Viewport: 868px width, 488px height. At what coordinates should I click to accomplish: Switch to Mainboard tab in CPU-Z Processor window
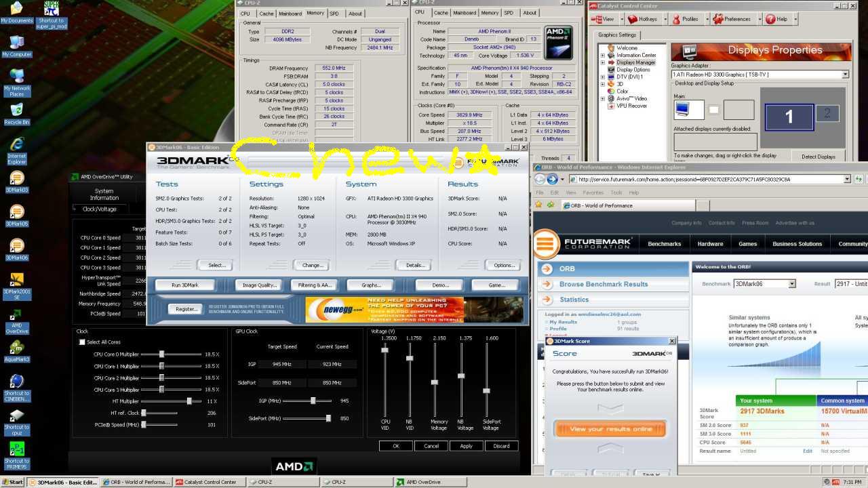point(465,13)
